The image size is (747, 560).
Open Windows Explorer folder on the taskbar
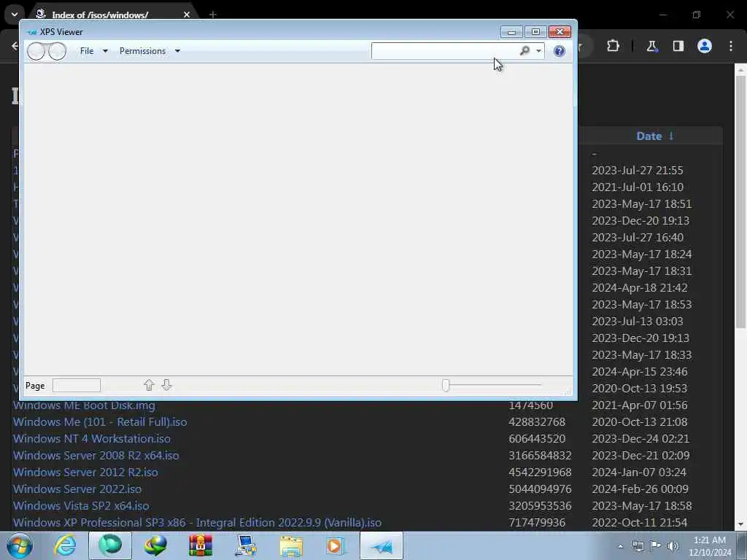point(291,545)
